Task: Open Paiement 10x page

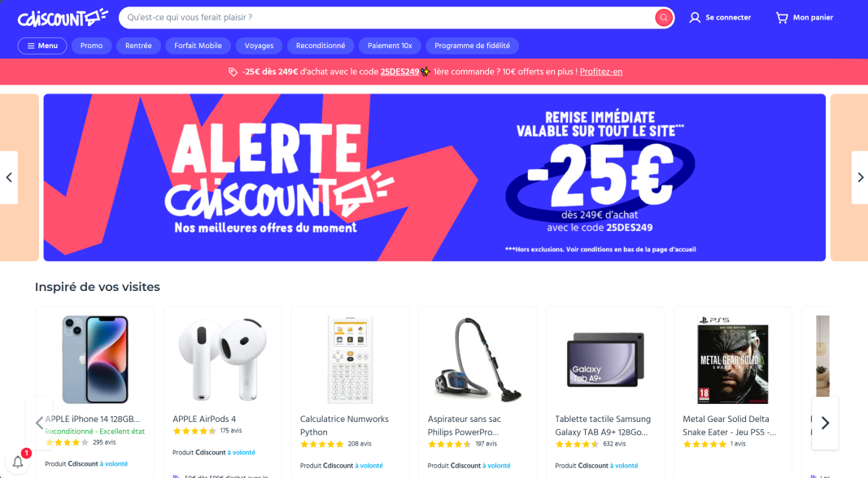Action: pos(390,46)
